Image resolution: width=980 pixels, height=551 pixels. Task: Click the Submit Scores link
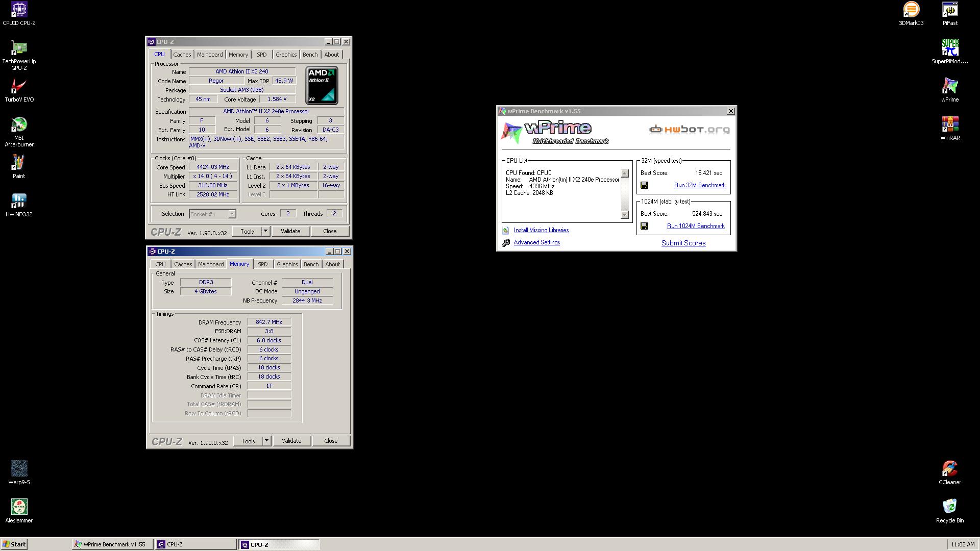click(683, 243)
